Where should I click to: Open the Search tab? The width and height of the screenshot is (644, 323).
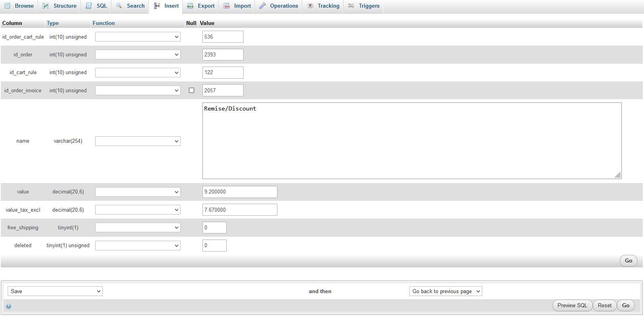130,6
